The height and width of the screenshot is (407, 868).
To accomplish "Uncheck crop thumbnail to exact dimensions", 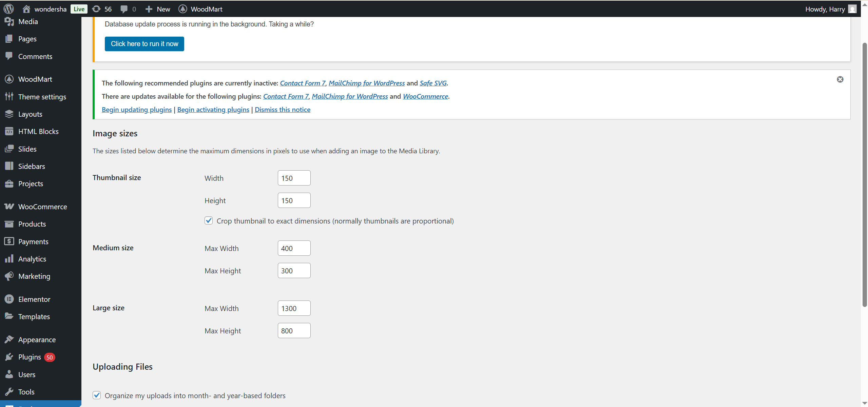I will pyautogui.click(x=208, y=220).
